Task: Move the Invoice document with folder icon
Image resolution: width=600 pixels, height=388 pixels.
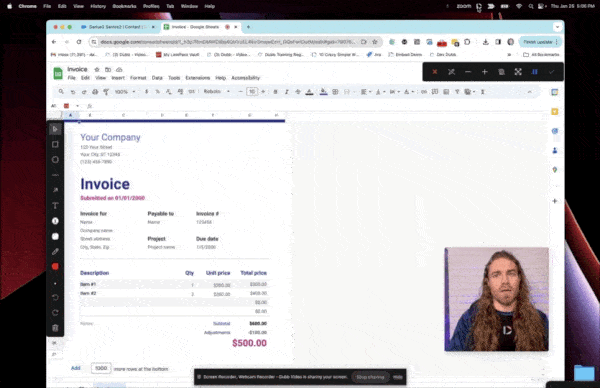Action: click(108, 70)
